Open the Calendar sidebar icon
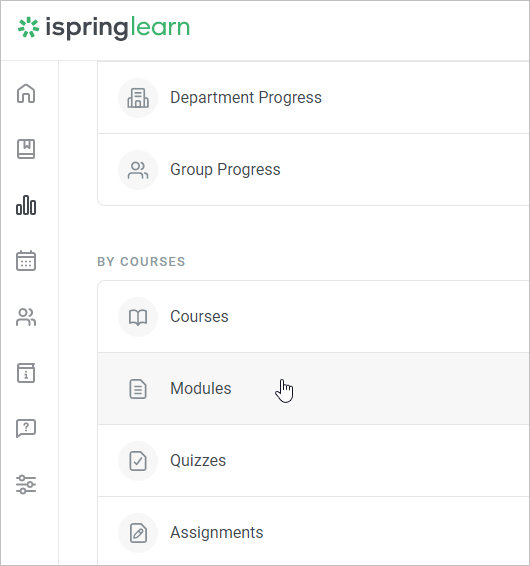This screenshot has height=566, width=530. click(x=26, y=261)
